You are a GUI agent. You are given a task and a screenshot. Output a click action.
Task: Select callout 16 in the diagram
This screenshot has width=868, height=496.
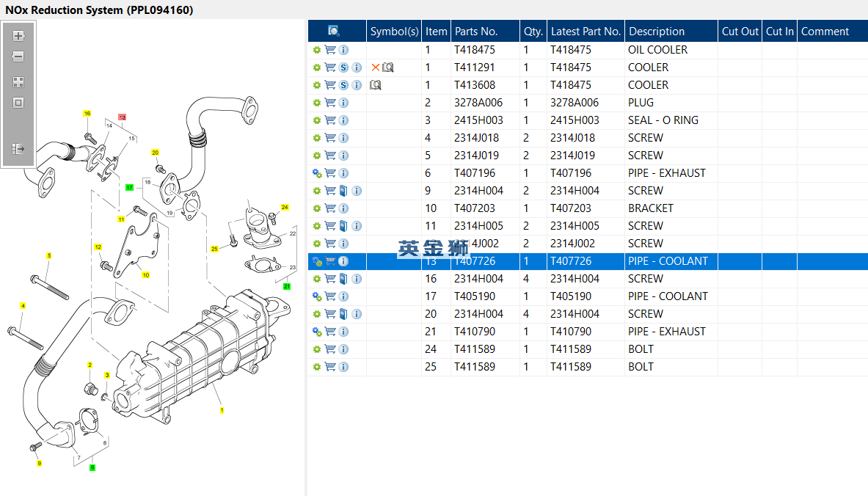pos(87,114)
